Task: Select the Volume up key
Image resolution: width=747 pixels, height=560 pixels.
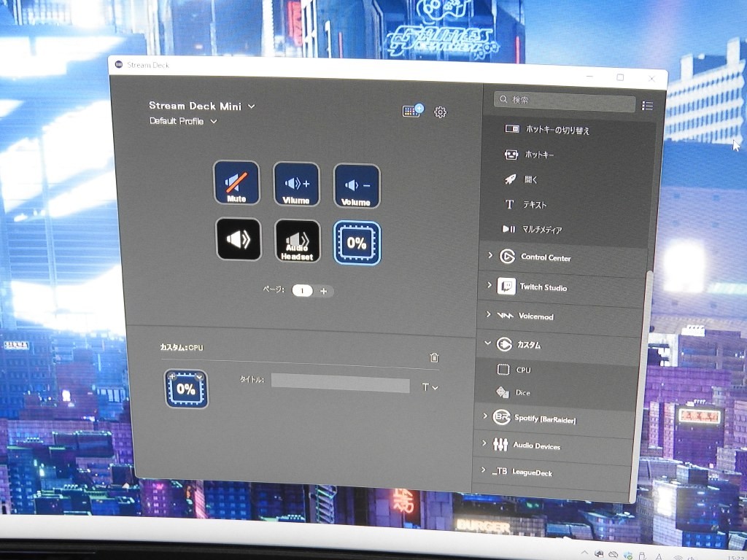Action: pos(296,184)
